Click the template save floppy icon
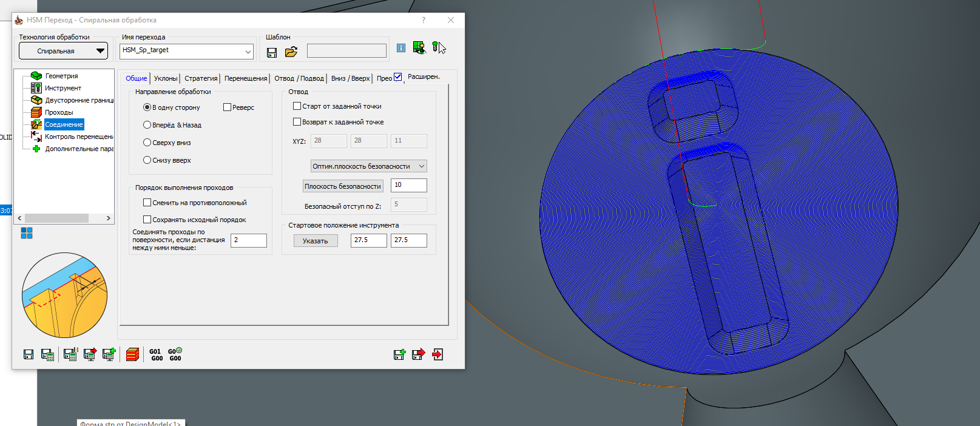Screen dimensions: 980x426 [x=272, y=52]
